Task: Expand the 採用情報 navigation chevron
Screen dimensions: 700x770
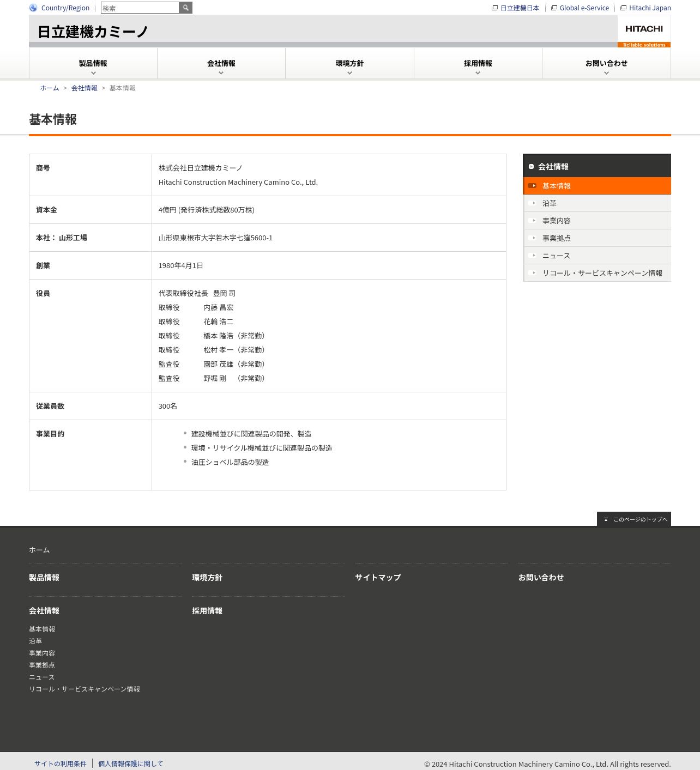Action: coord(478,73)
